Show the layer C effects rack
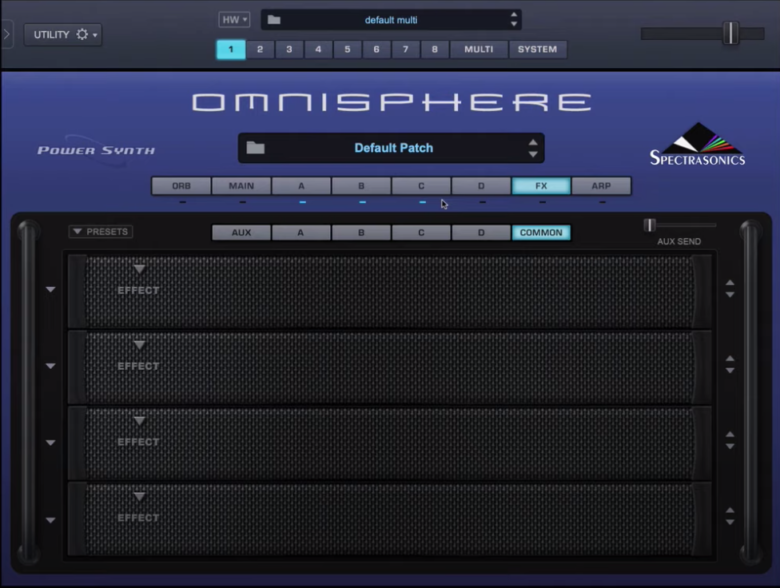The height and width of the screenshot is (588, 780). [x=421, y=232]
